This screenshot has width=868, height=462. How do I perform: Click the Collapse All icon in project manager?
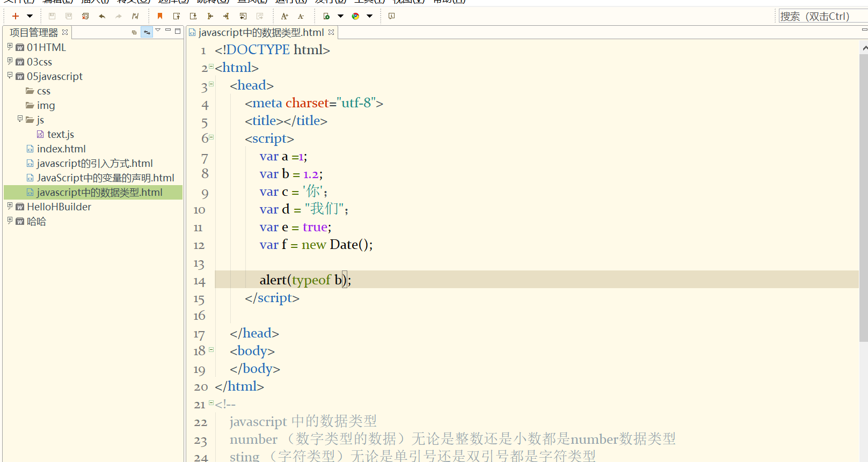(x=134, y=32)
